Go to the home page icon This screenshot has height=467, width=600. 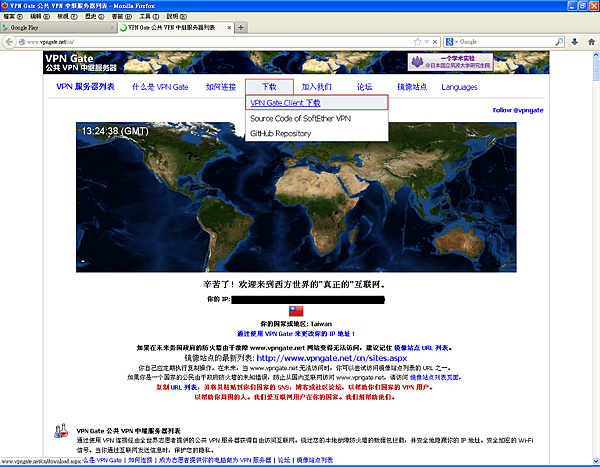(591, 42)
